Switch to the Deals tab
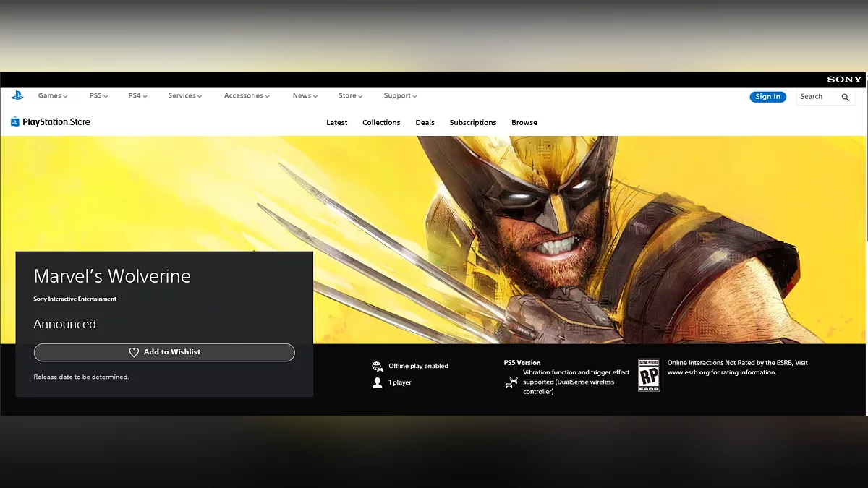 click(425, 123)
